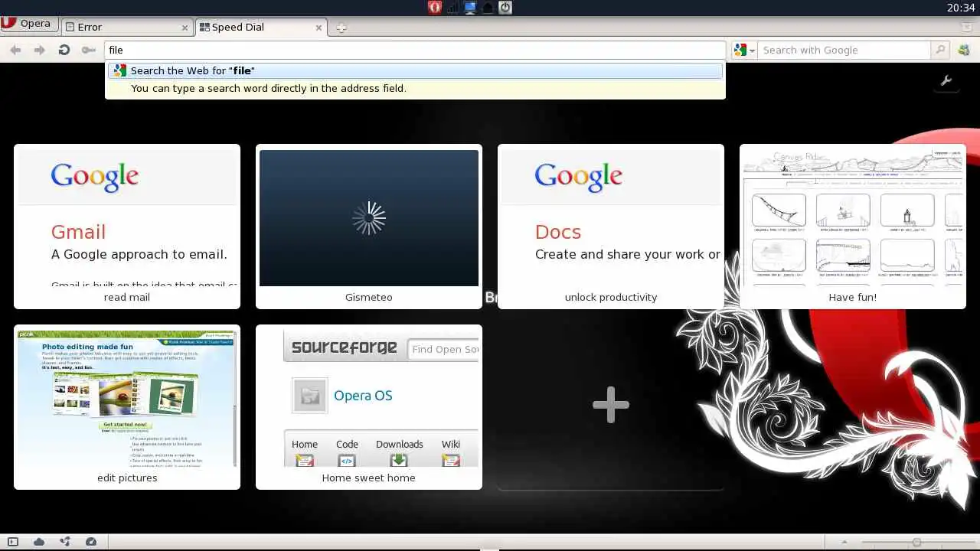Click the icon right of search magnifier

pos(964,50)
